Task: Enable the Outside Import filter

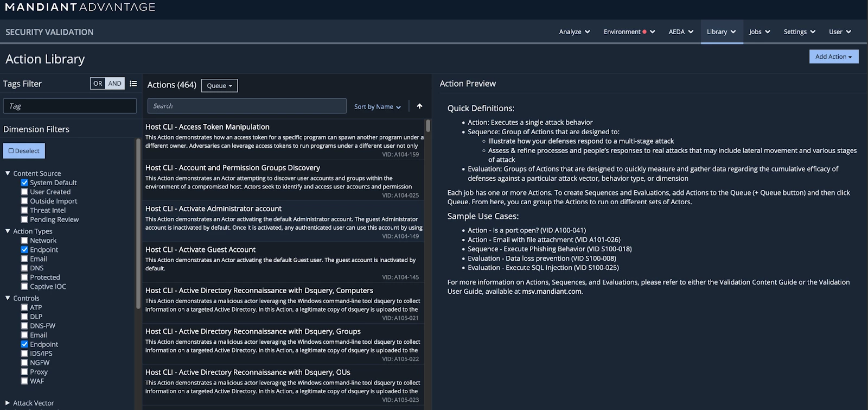Action: [x=24, y=201]
